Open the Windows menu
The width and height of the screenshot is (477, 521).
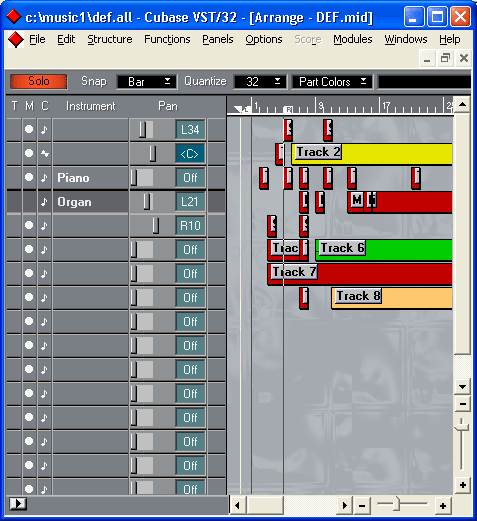[406, 39]
